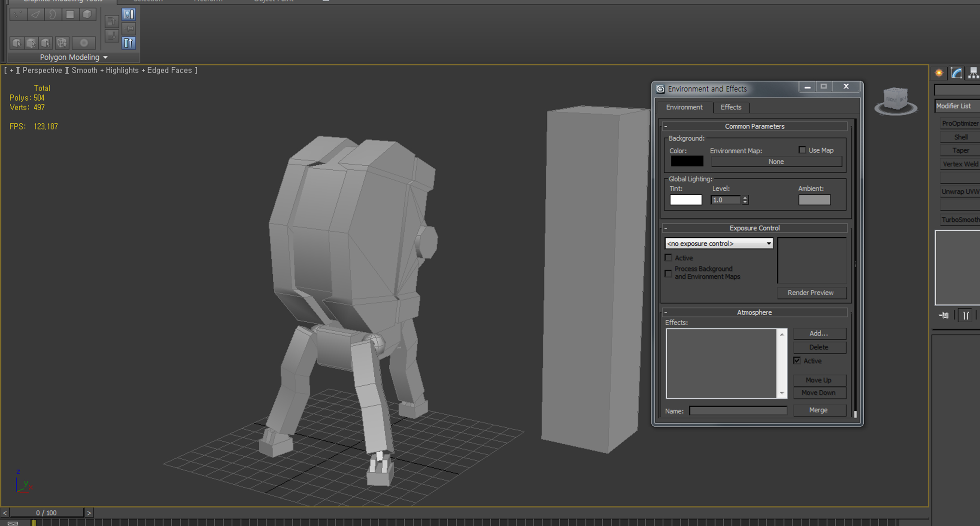
Task: Apply the Vertex Weld modifier button
Action: (x=960, y=164)
